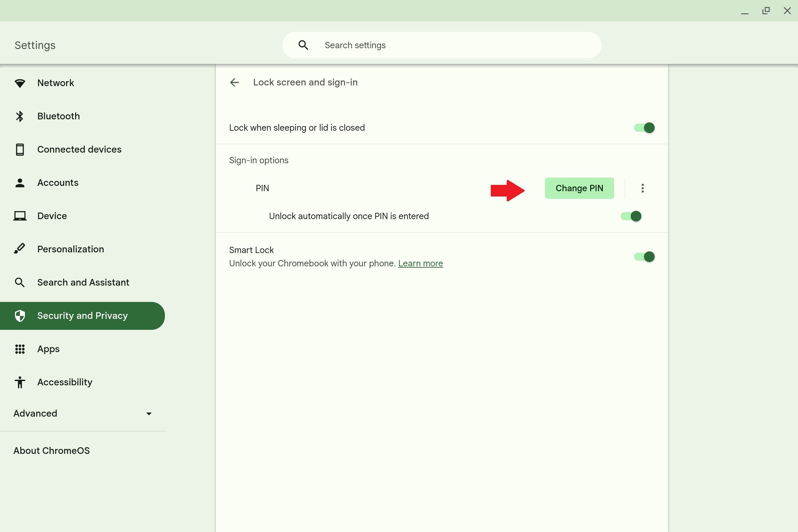Screen dimensions: 798x532
Task: Open the PIN three-dot options menu
Action: pos(643,188)
